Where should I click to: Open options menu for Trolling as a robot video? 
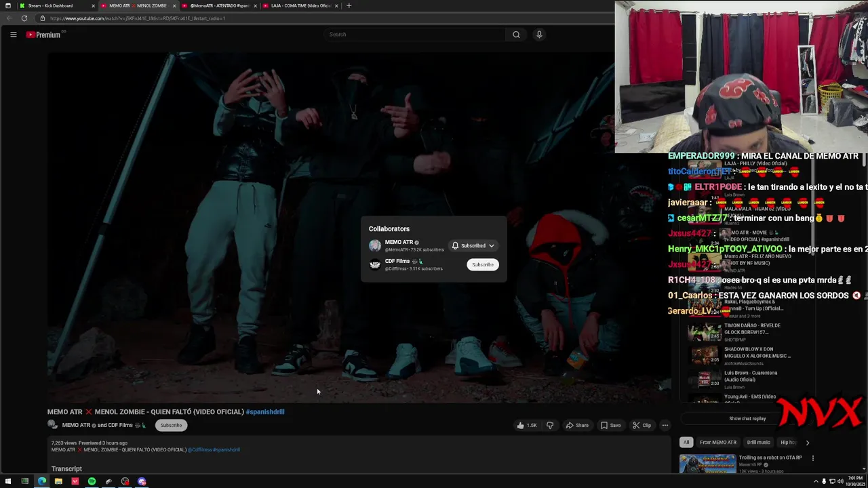[812, 458]
